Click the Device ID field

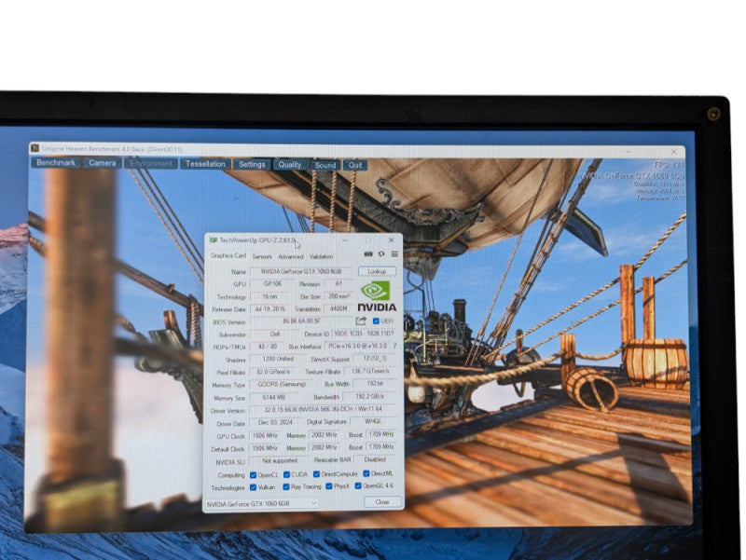pyautogui.click(x=364, y=334)
